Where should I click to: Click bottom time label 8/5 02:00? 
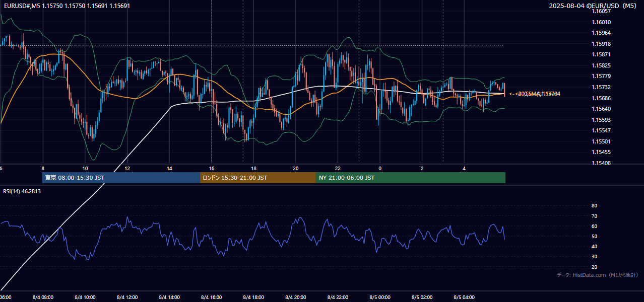[422, 297]
